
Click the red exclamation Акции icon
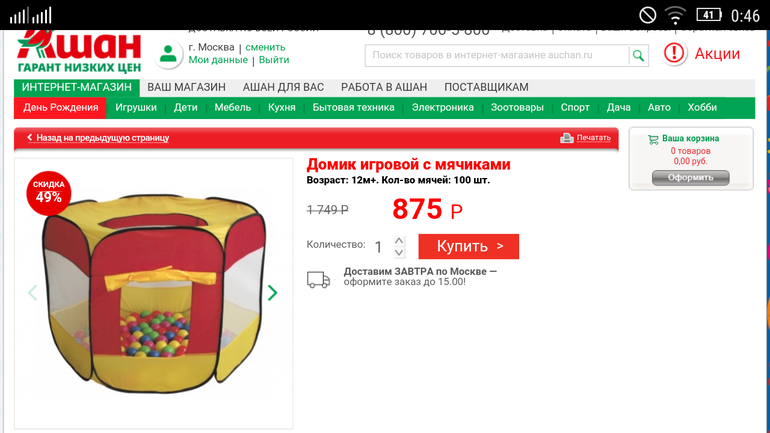[674, 53]
